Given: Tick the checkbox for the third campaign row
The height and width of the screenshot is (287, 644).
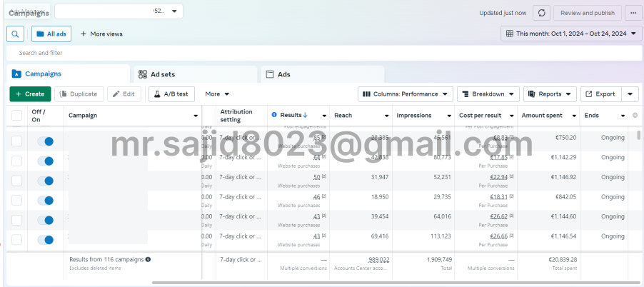Looking at the screenshot, I should pyautogui.click(x=16, y=181).
